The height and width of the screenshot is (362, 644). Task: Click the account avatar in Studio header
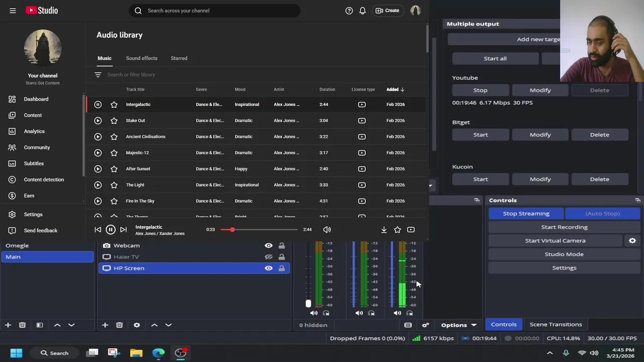(x=416, y=11)
